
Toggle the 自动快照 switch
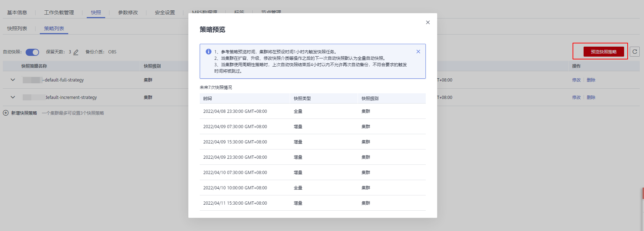point(32,52)
